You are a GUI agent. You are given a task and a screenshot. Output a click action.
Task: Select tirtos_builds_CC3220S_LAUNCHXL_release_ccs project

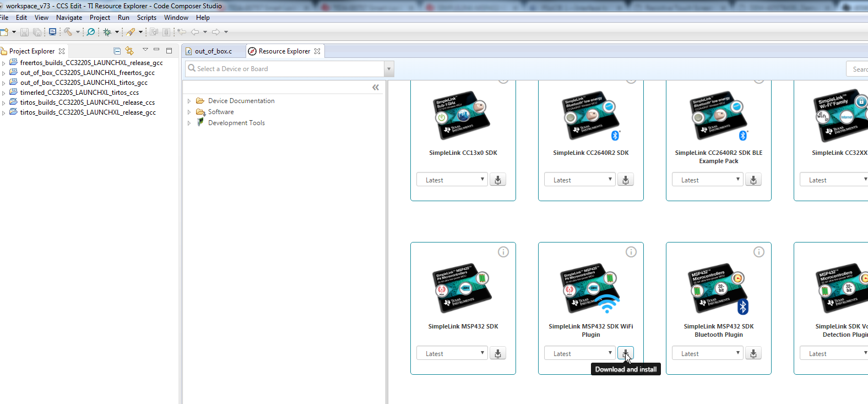88,103
